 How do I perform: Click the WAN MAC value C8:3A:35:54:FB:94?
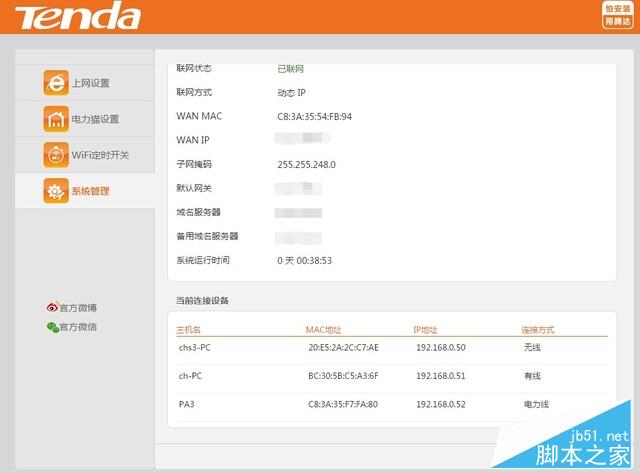314,117
